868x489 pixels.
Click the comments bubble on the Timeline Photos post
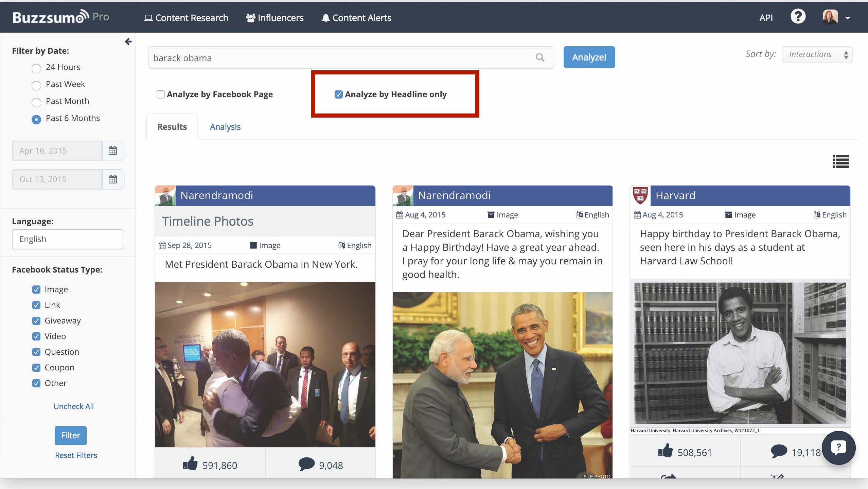(x=306, y=464)
